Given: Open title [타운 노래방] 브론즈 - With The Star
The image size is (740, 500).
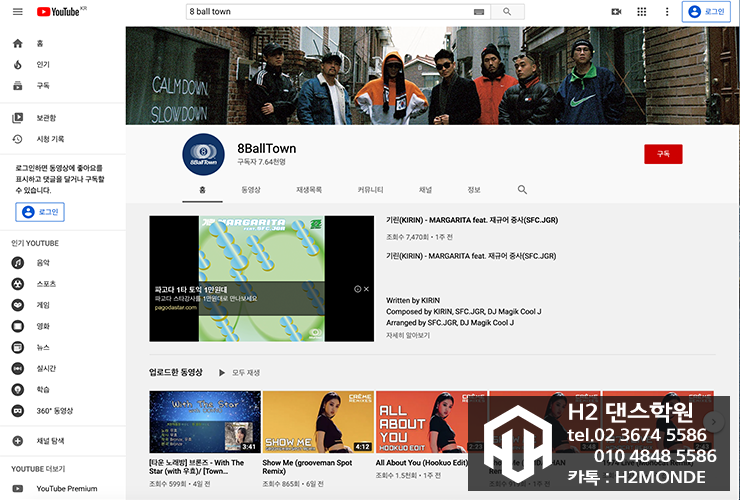Looking at the screenshot, I should (197, 467).
